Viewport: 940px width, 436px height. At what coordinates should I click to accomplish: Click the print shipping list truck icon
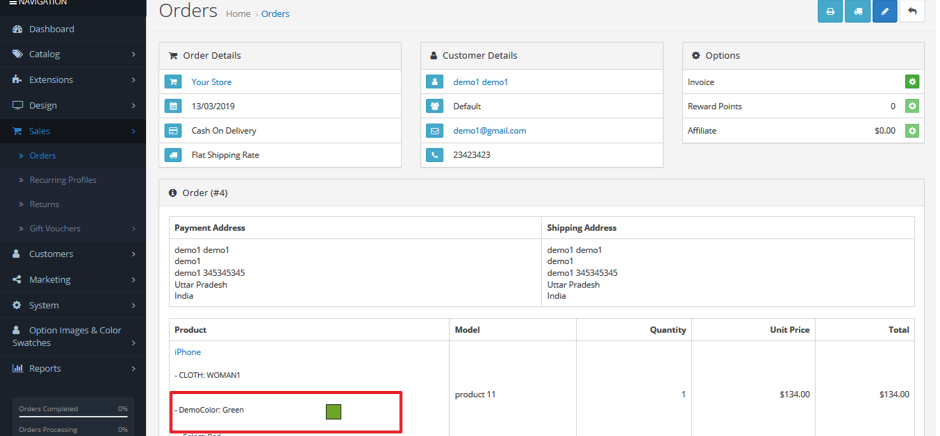[x=857, y=11]
